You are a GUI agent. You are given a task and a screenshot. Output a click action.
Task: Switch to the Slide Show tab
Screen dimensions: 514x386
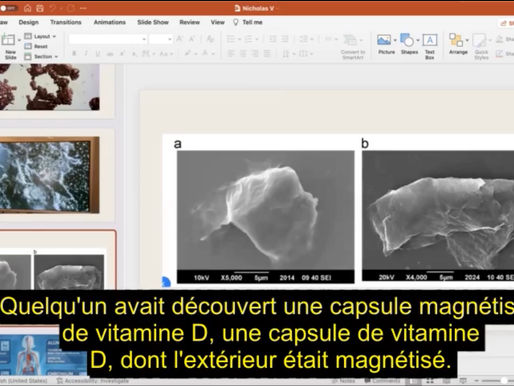pyautogui.click(x=153, y=22)
